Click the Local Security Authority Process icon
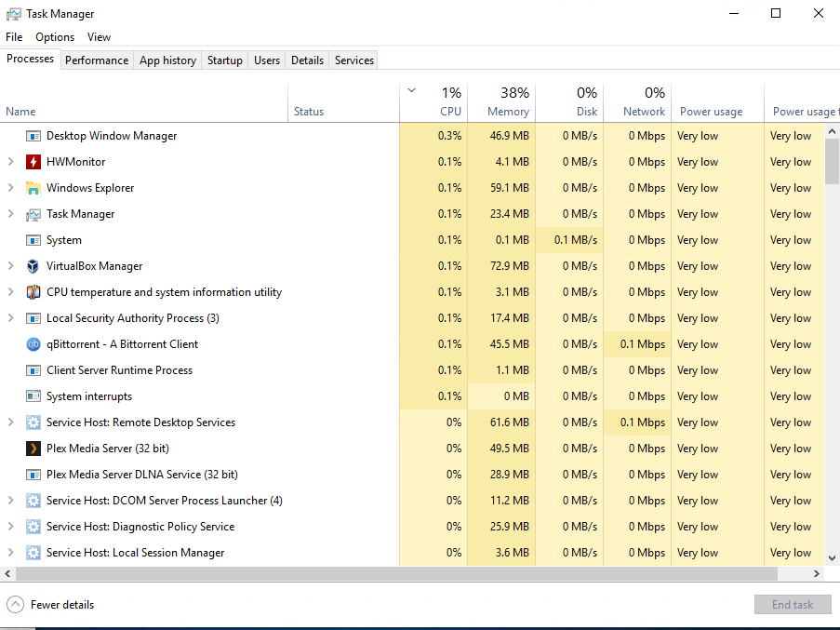This screenshot has width=840, height=630. coord(33,318)
